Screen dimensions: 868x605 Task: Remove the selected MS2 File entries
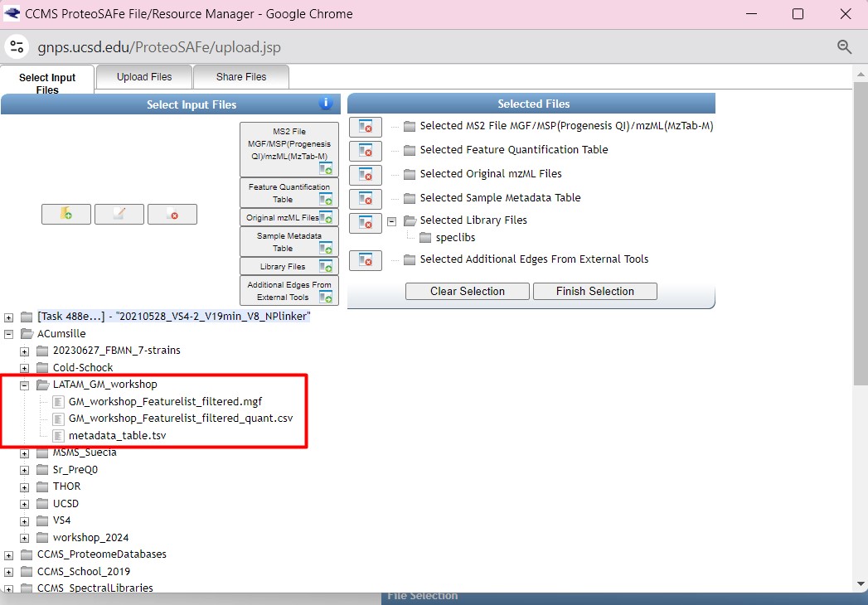point(365,127)
